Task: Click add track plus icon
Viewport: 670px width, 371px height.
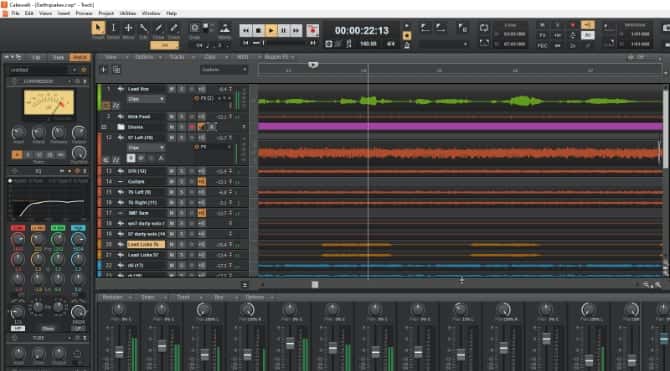Action: click(x=103, y=69)
